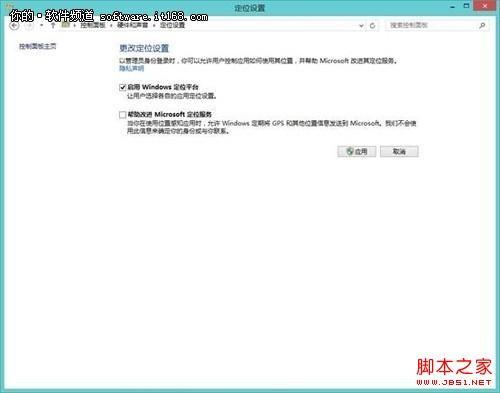Click the Up arrow to parent folder
Viewport: 500px width, 393px height.
pos(53,25)
